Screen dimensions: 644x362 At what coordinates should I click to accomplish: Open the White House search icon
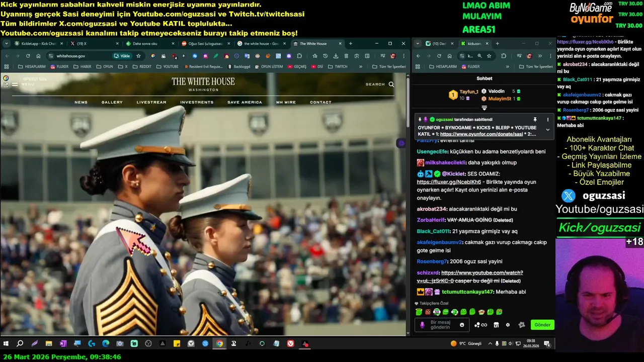(x=391, y=84)
